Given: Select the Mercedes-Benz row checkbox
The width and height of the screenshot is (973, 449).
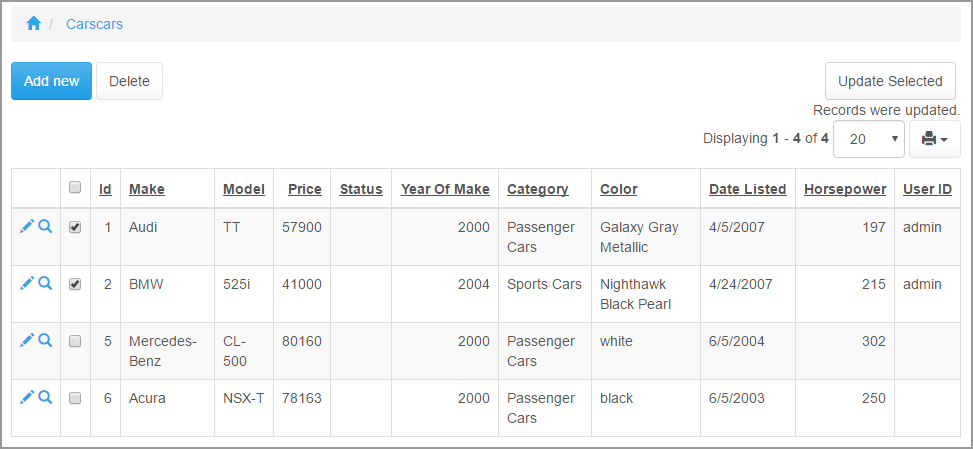Looking at the screenshot, I should pyautogui.click(x=75, y=341).
